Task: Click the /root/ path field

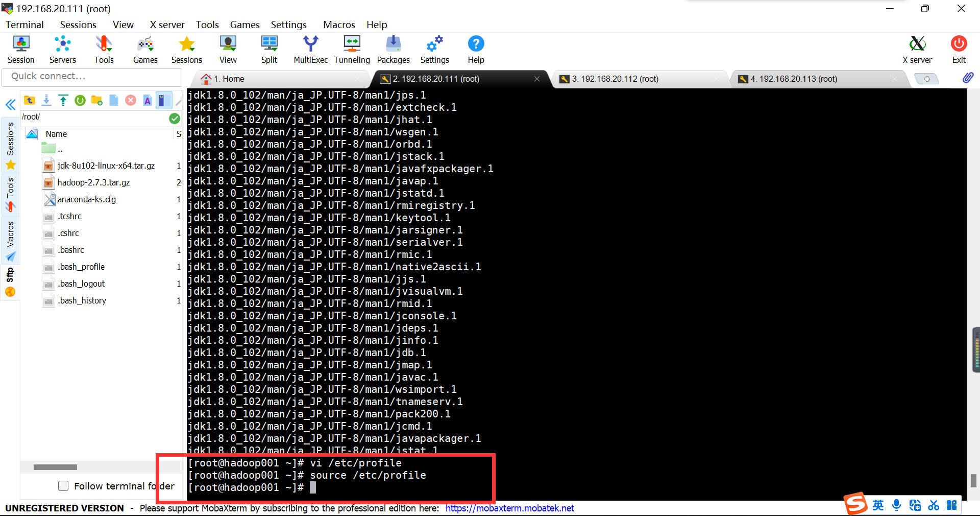Action: (x=95, y=117)
